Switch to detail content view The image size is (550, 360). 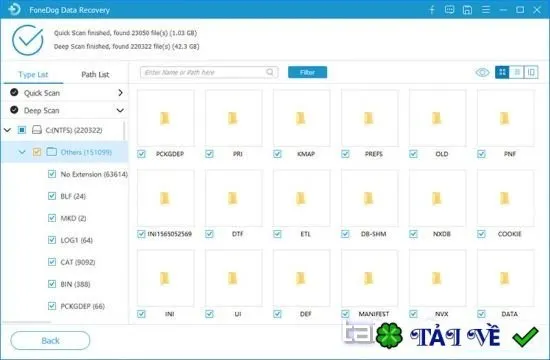(531, 72)
